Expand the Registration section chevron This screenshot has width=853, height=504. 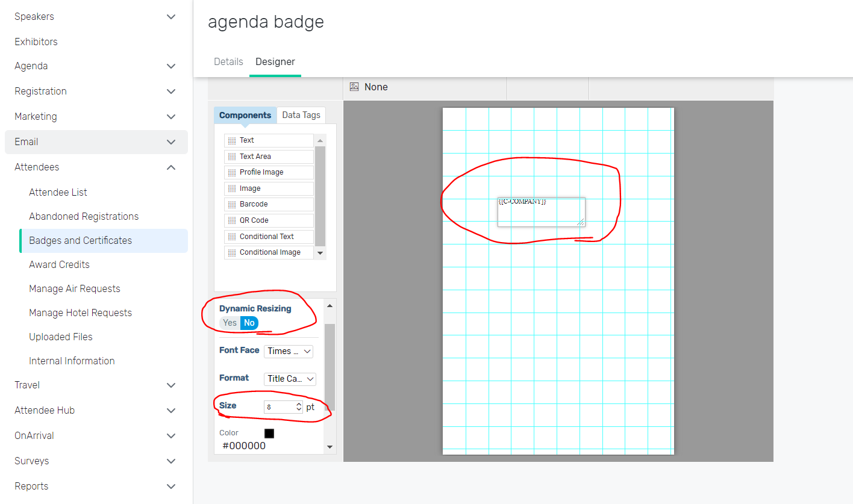(x=171, y=92)
